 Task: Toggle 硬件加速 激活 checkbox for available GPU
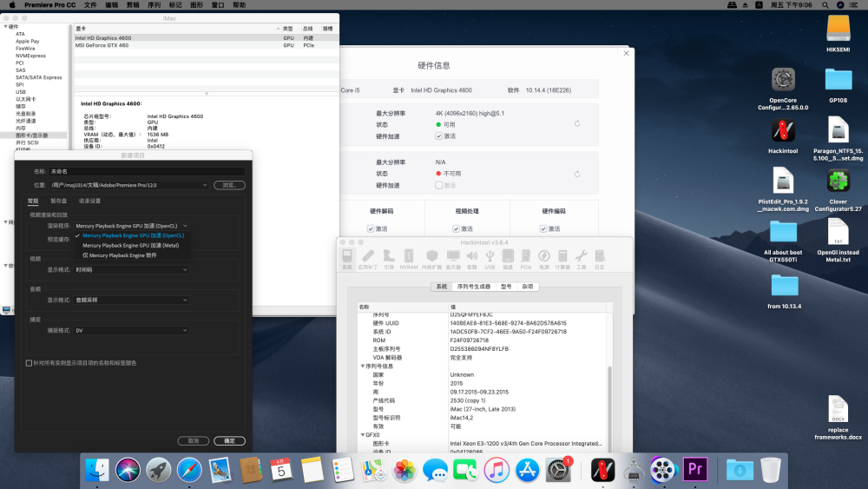[x=439, y=136]
